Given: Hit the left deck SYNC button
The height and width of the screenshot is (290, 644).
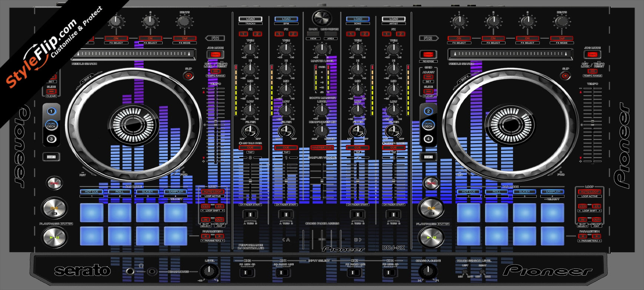Looking at the screenshot, I should (54, 183).
